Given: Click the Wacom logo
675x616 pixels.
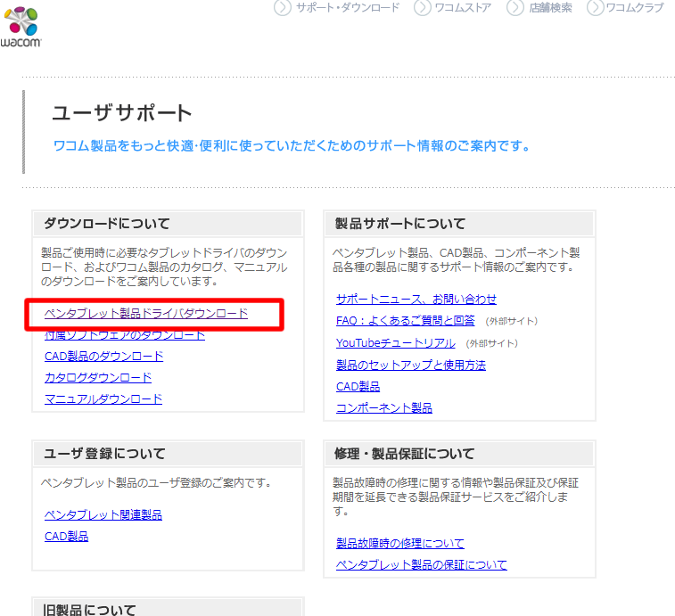Looking at the screenshot, I should coord(21,27).
